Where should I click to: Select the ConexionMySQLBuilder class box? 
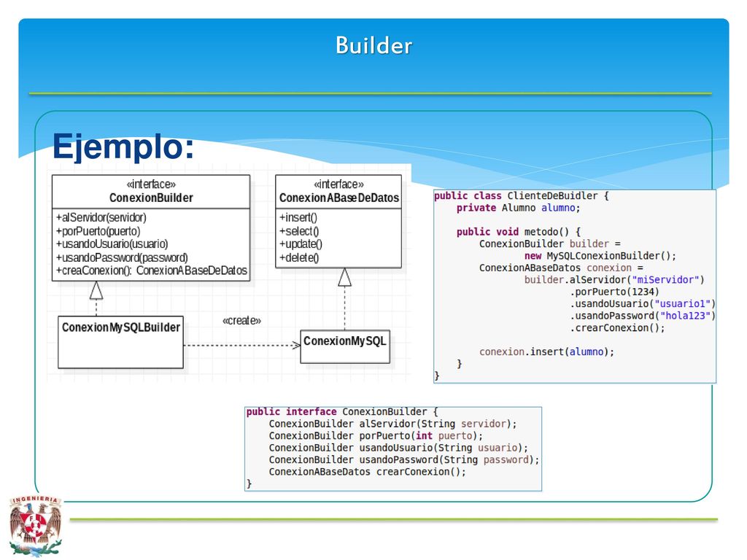(x=120, y=342)
